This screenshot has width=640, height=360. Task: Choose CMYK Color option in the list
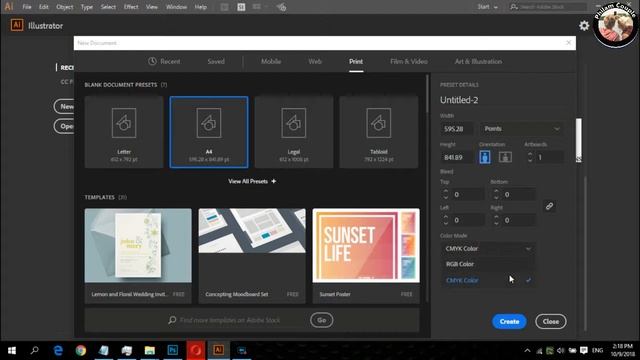[488, 280]
